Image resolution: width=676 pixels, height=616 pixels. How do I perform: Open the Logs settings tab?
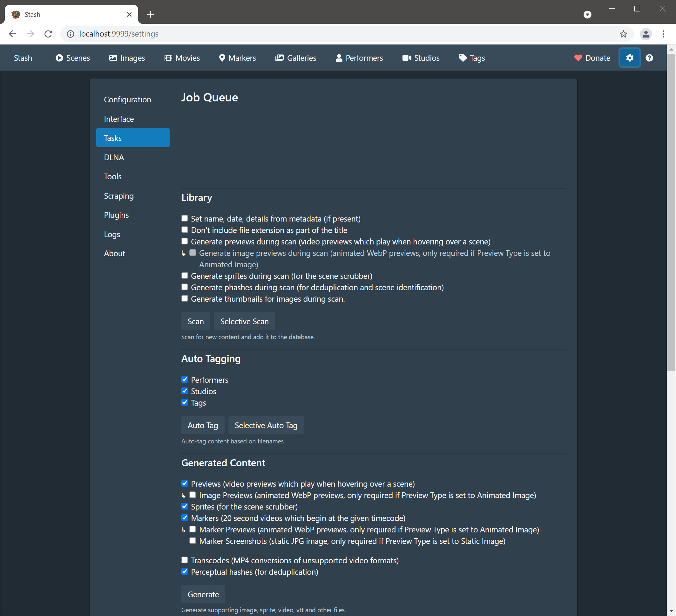(x=133, y=234)
